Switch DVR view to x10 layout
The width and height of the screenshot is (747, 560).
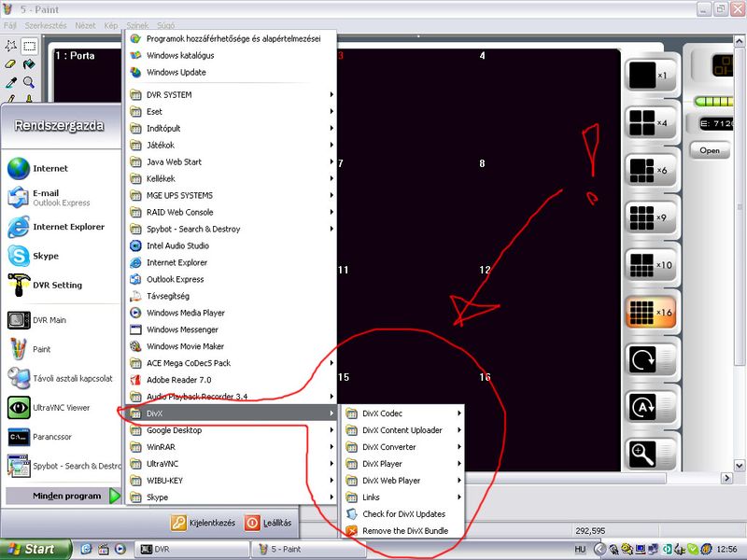pyautogui.click(x=650, y=265)
